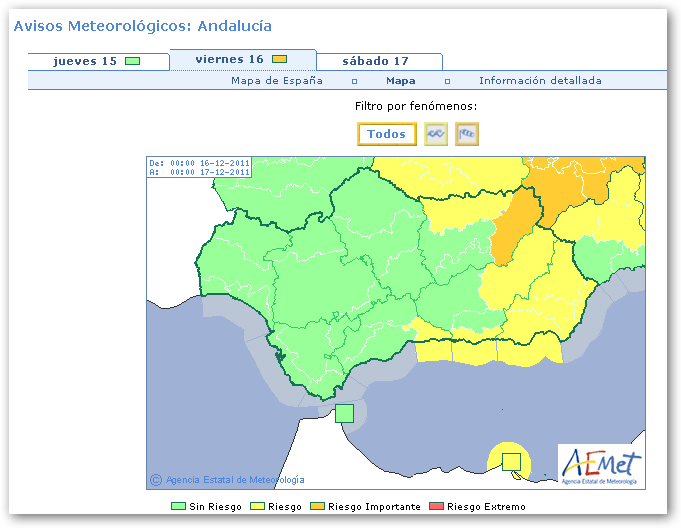
Task: Open the Mapa de España link
Action: (x=277, y=81)
